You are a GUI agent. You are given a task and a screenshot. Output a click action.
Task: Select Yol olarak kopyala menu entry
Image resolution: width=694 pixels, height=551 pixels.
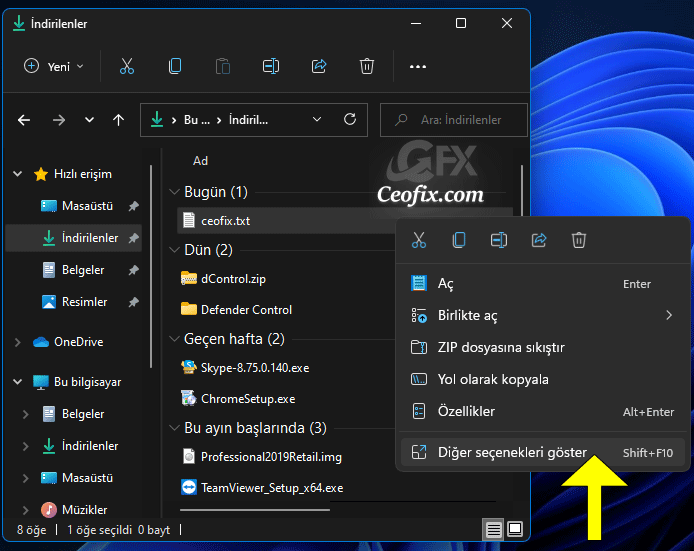tap(543, 379)
